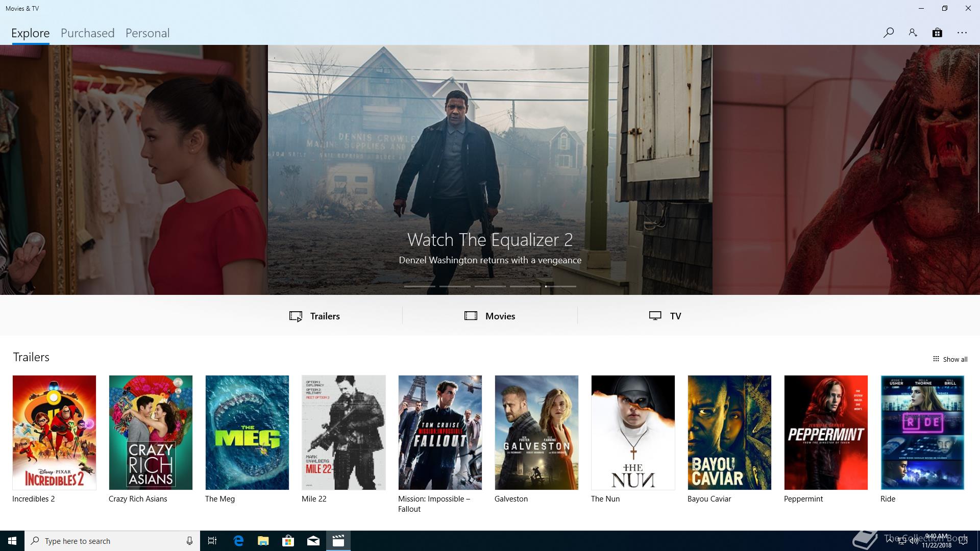Select the fourth carousel indicator dash
The width and height of the screenshot is (980, 551).
(525, 286)
